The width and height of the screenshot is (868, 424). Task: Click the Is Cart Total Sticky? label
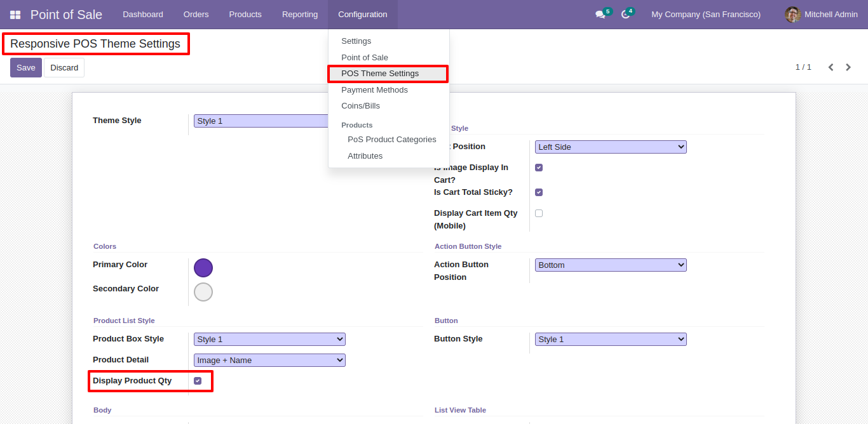[473, 192]
